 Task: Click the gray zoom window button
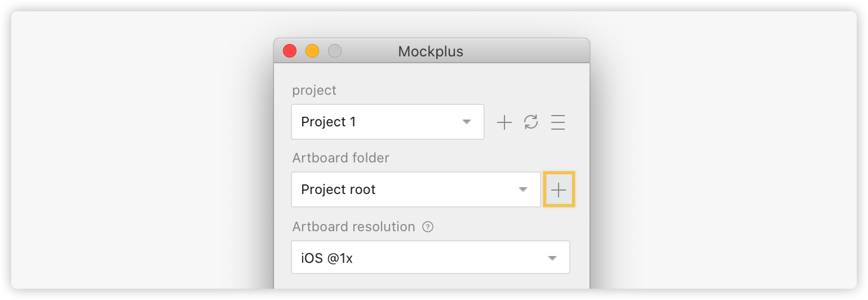(x=335, y=51)
